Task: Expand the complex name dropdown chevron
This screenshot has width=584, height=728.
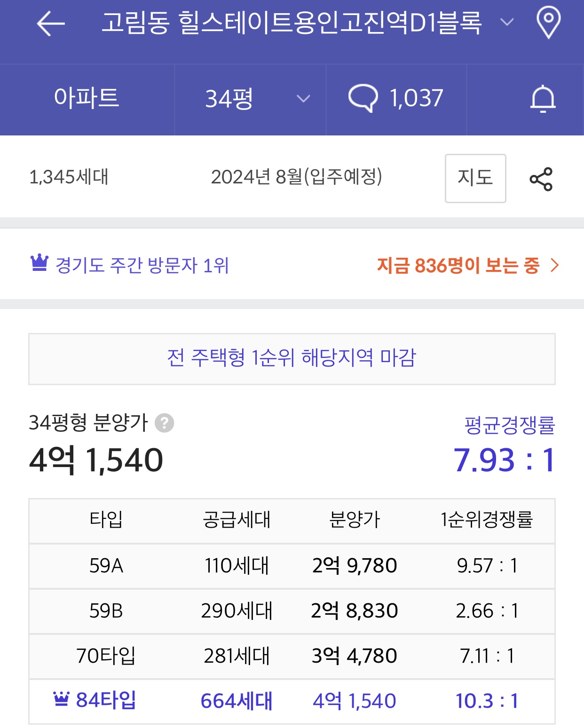Action: tap(506, 22)
